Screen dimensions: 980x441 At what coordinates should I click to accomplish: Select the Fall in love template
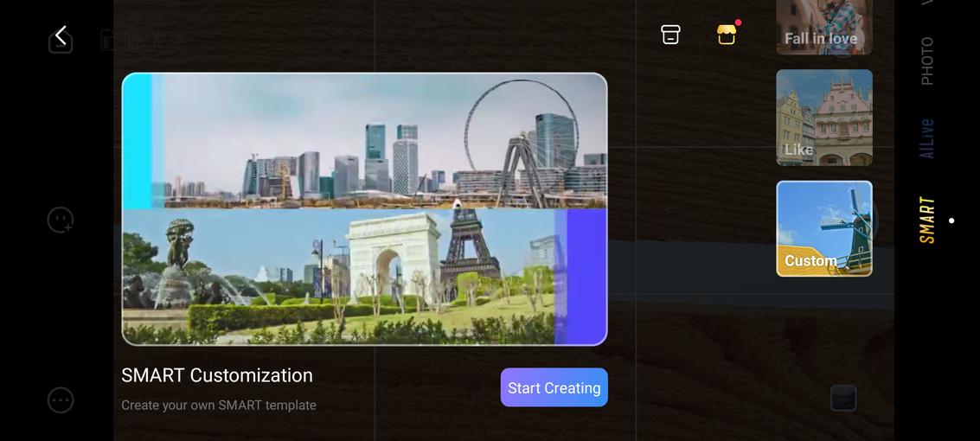pyautogui.click(x=823, y=28)
